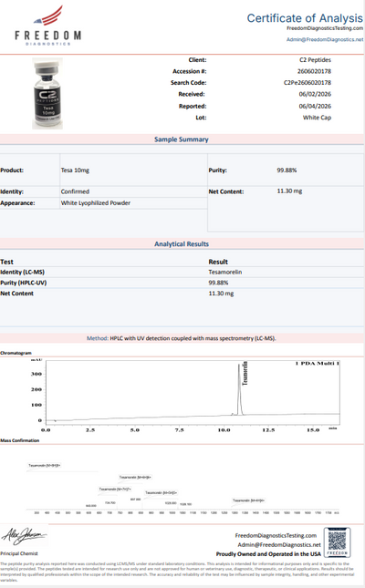Click the Mass Confirmation spectrum plot
The width and height of the screenshot is (365, 588).
(x=182, y=488)
